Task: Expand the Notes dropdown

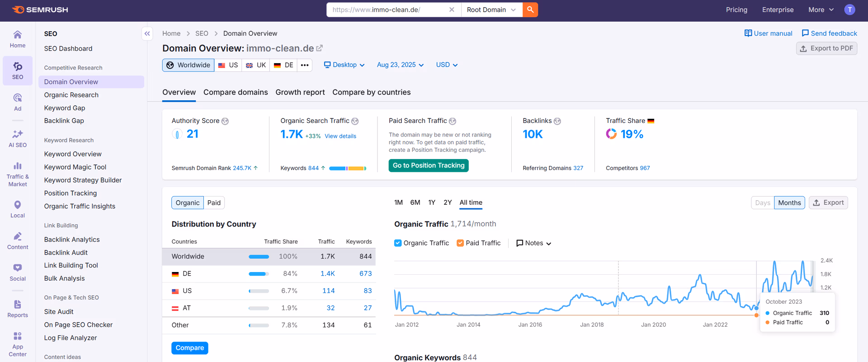Action: click(x=534, y=243)
